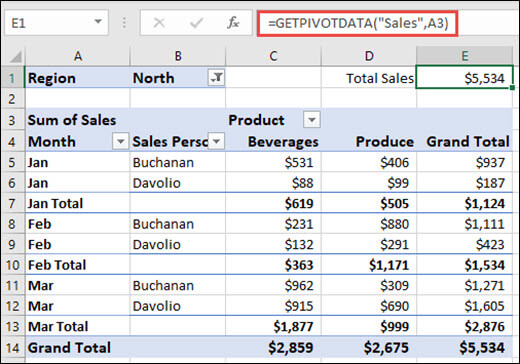This screenshot has width=520, height=364.
Task: Select column D header
Action: tap(369, 56)
